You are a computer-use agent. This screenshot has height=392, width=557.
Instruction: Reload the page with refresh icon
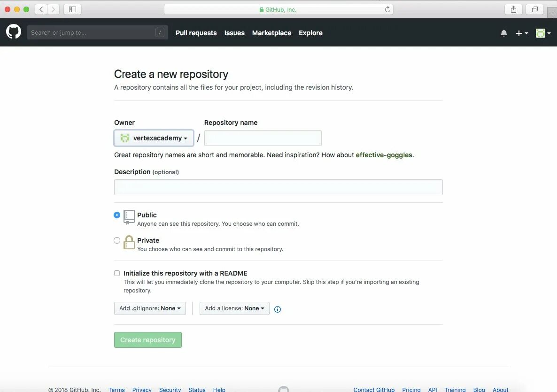click(387, 9)
